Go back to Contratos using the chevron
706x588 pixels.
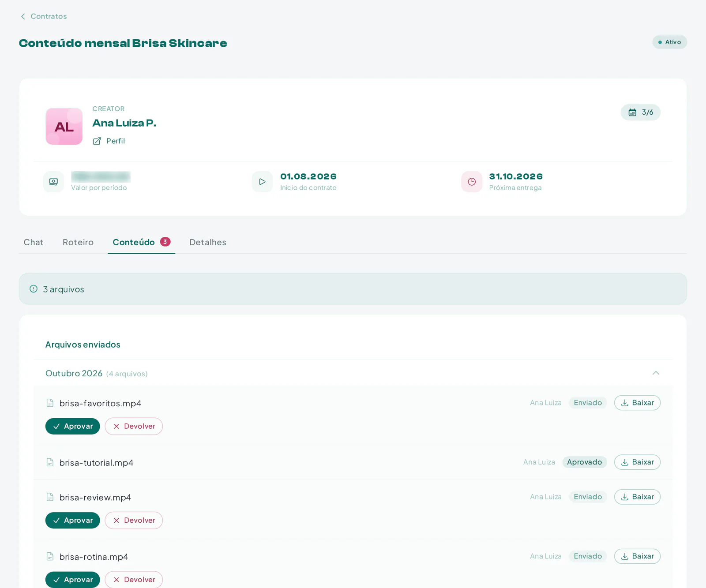(23, 16)
